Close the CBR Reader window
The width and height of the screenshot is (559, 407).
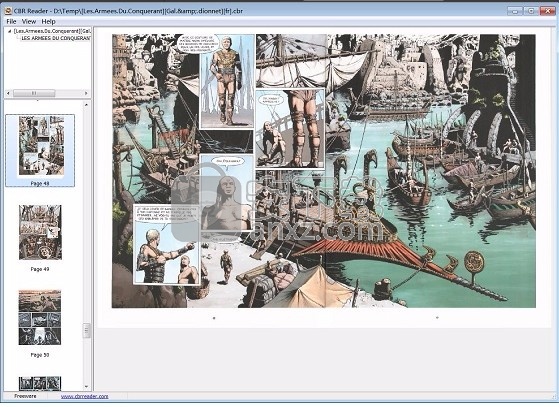pyautogui.click(x=547, y=11)
